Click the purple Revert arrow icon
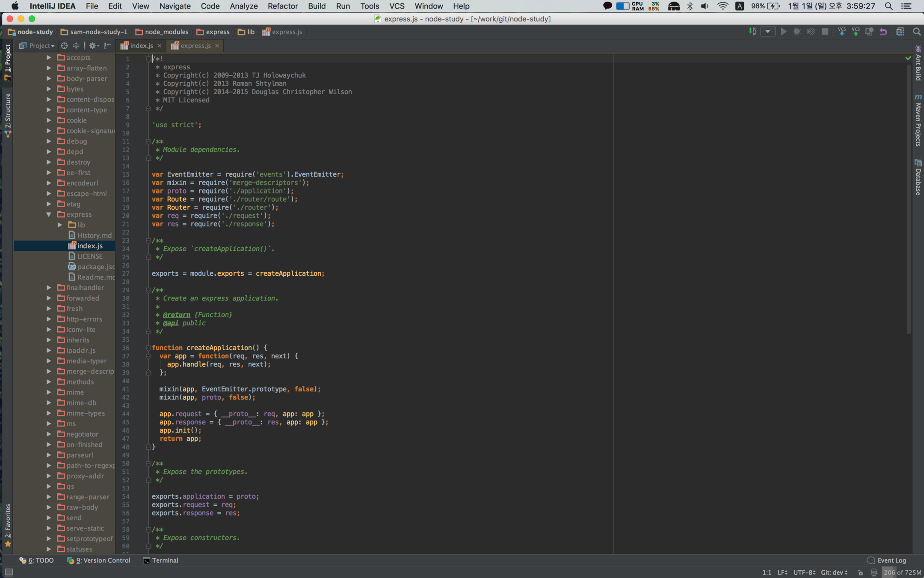The height and width of the screenshot is (578, 924). pos(883,32)
